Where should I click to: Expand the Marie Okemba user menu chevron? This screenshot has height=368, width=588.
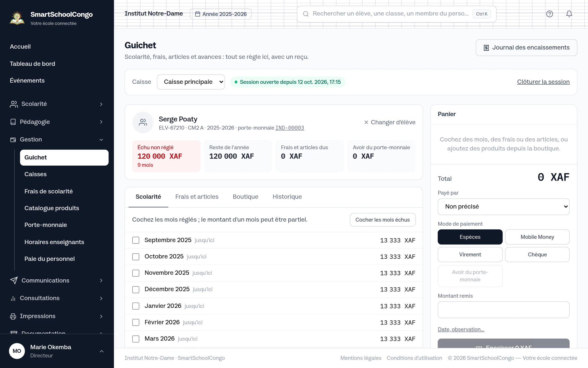[102, 351]
